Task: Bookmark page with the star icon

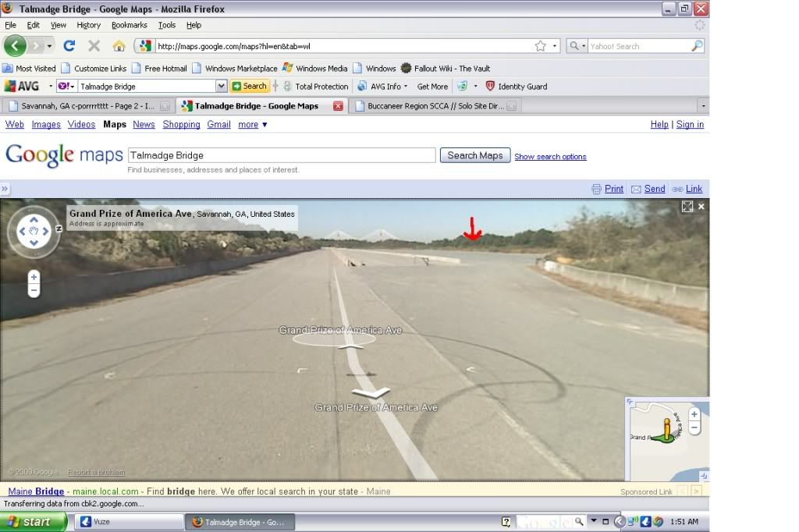Action: tap(541, 46)
